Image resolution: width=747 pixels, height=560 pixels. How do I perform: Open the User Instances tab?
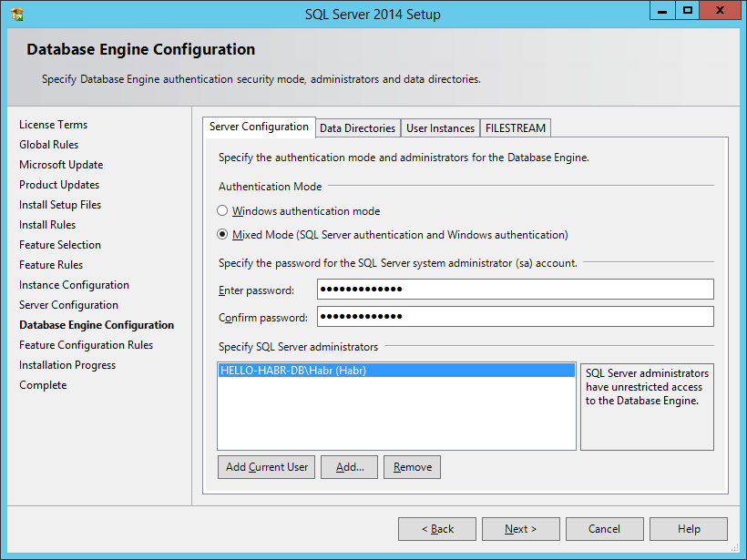tap(440, 127)
